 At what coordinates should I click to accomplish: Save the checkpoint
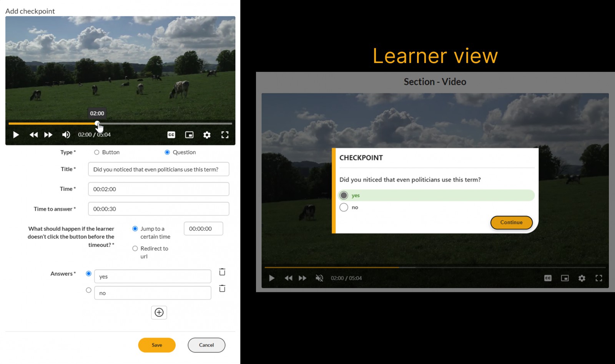coord(157,345)
